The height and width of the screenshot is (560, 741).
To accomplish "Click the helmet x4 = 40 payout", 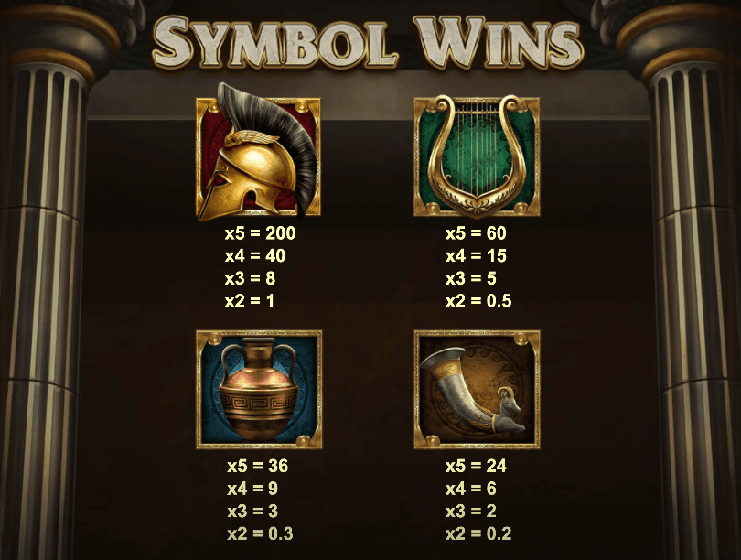I will coord(255,255).
